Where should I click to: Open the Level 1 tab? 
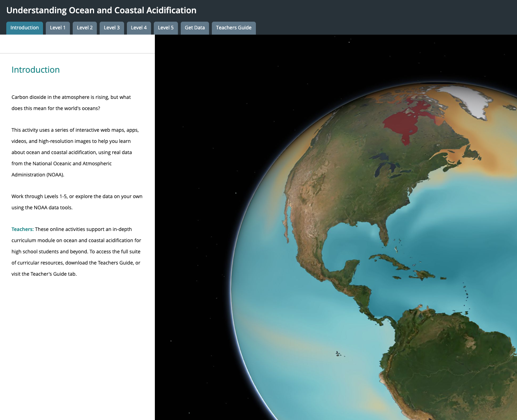[x=58, y=28]
